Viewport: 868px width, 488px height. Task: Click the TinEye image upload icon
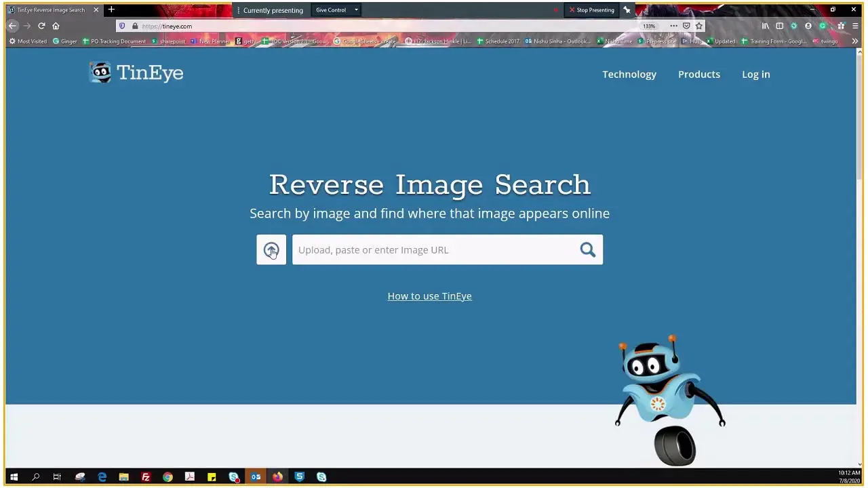(x=271, y=250)
